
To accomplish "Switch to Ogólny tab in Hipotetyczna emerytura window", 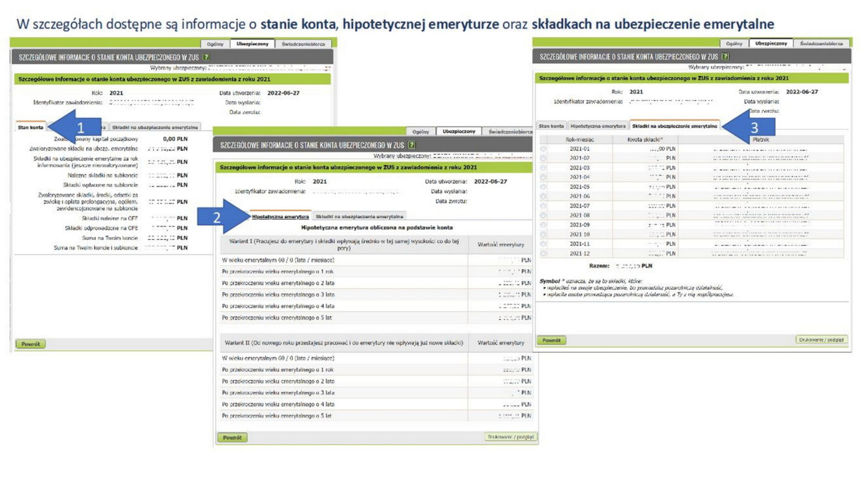I will pos(421,132).
